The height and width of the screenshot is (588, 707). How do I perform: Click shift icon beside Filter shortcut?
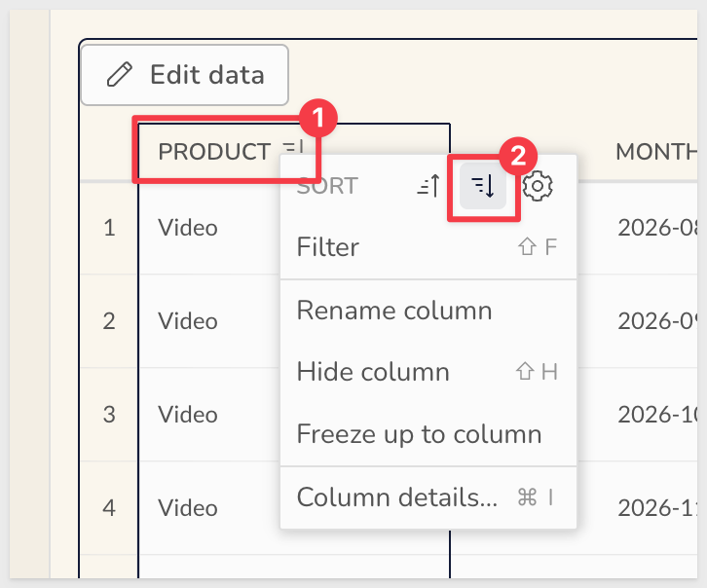coord(527,247)
